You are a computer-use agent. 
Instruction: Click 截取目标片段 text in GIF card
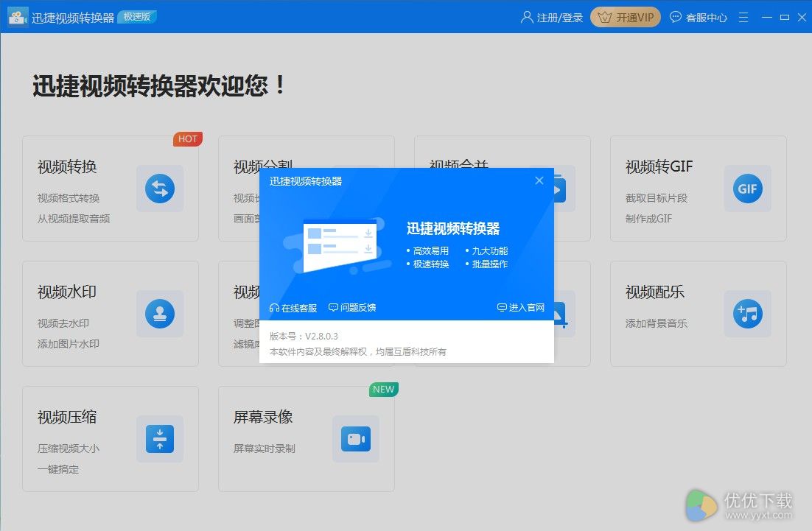pyautogui.click(x=656, y=198)
